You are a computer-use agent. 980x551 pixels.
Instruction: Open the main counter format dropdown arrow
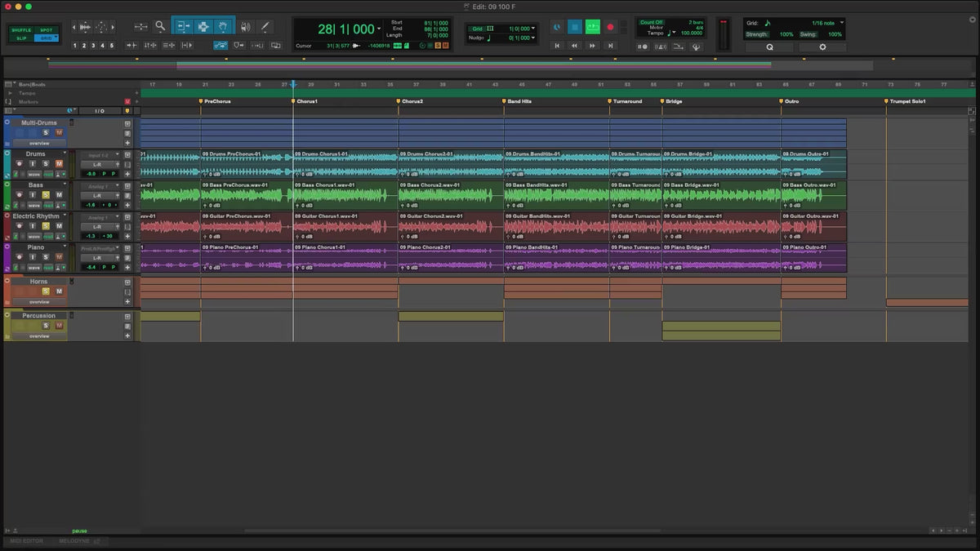pyautogui.click(x=379, y=29)
